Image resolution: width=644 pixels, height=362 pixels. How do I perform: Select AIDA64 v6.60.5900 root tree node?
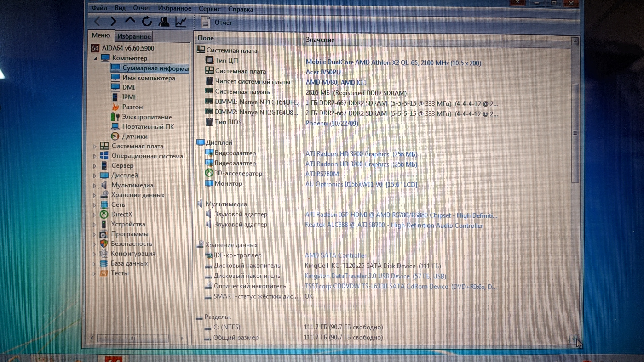(x=123, y=48)
